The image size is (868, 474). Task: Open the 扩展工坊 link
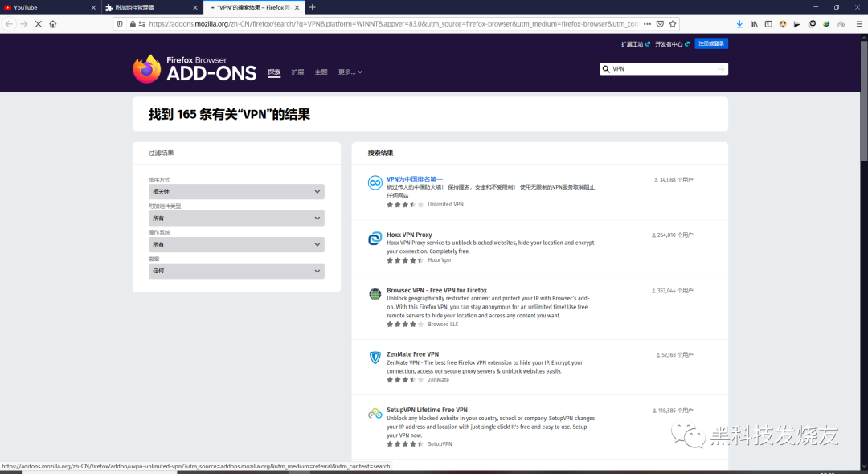(635, 44)
